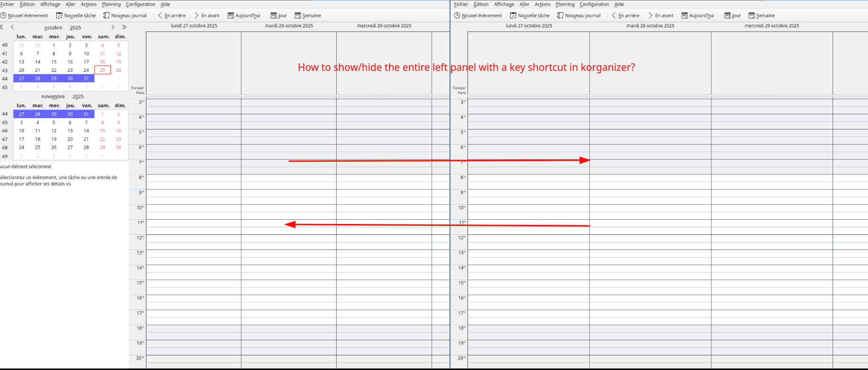Open the octobre month selector

point(53,28)
